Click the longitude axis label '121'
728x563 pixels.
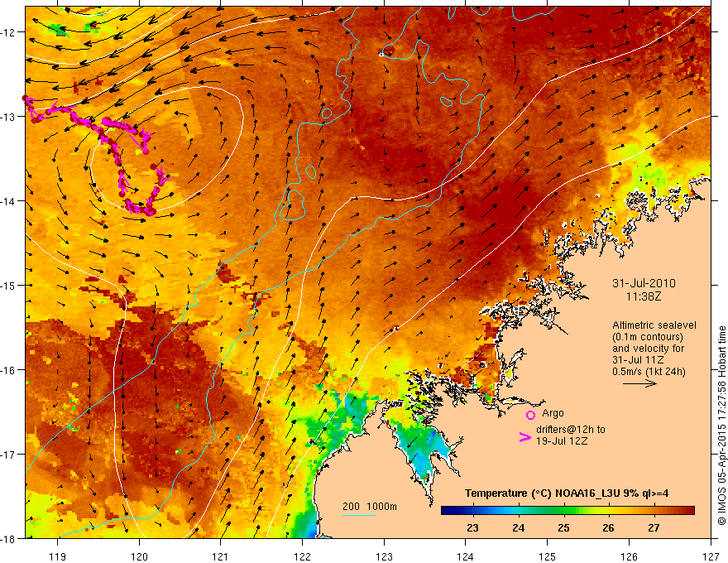tap(221, 556)
